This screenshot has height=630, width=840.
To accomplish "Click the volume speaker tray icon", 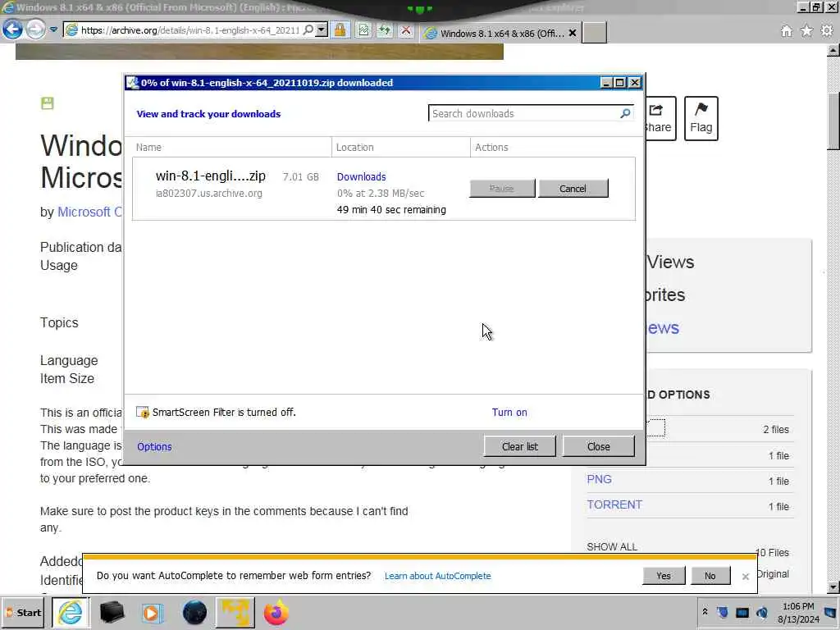I will [x=762, y=612].
